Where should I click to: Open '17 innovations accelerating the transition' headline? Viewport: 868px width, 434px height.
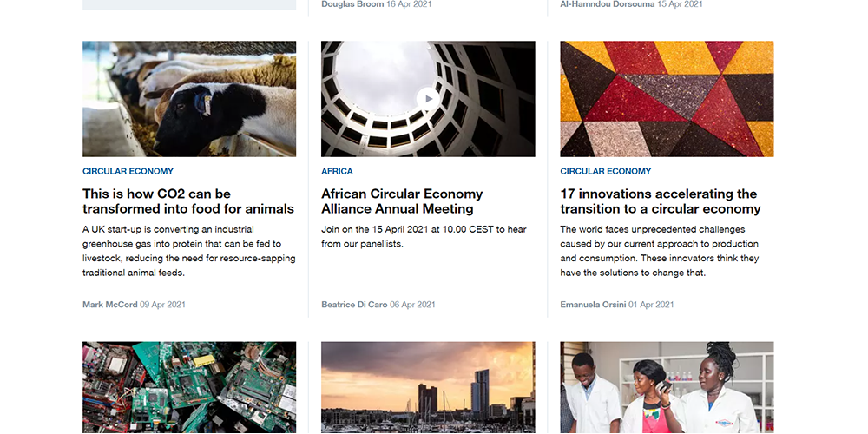click(x=661, y=201)
